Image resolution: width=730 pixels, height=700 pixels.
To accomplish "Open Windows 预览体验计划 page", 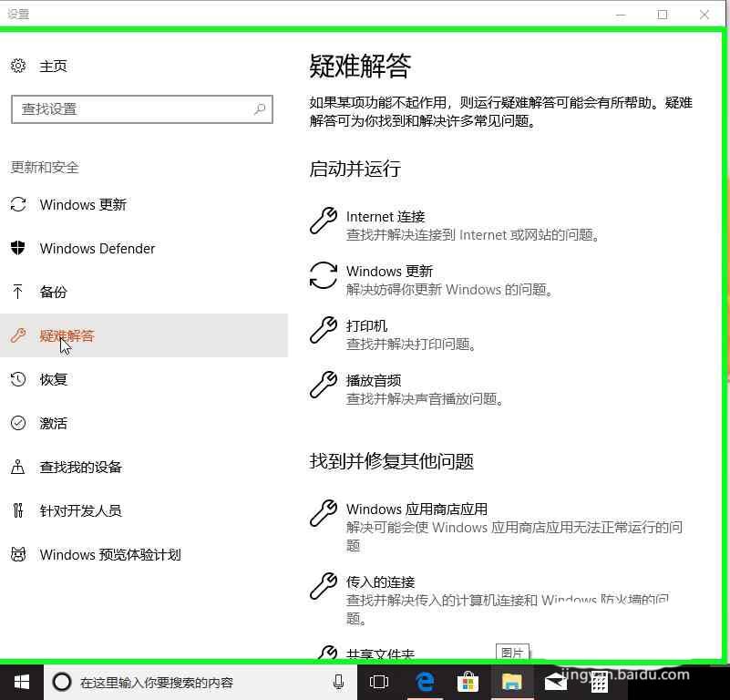I will coord(110,555).
